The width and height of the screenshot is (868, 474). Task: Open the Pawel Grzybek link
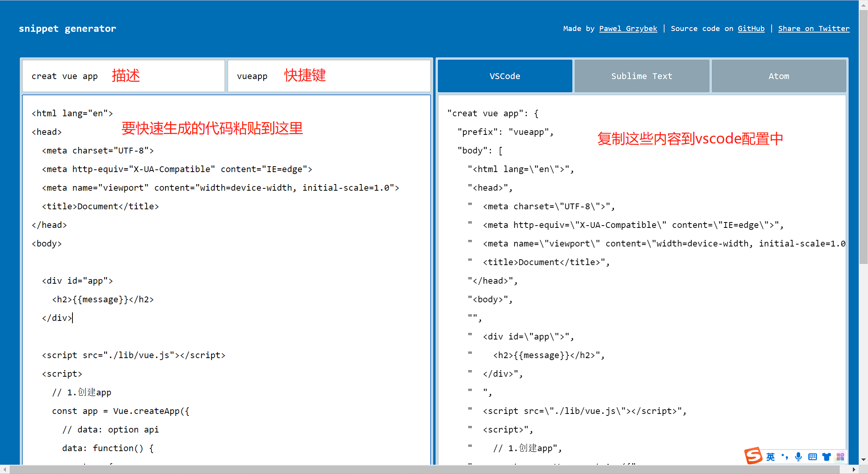pyautogui.click(x=628, y=28)
